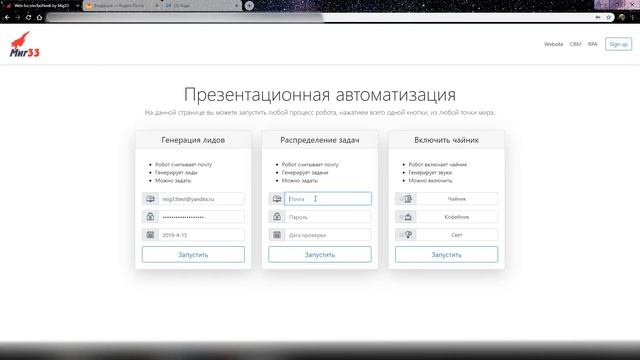The width and height of the screenshot is (640, 360).
Task: Click the kettle icon beside Чайник
Action: click(x=409, y=199)
